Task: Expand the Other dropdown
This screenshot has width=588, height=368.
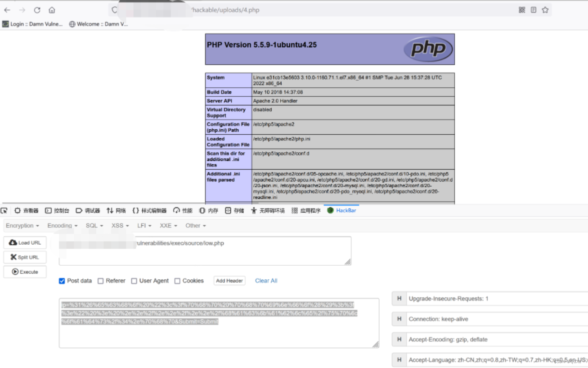Action: point(196,226)
